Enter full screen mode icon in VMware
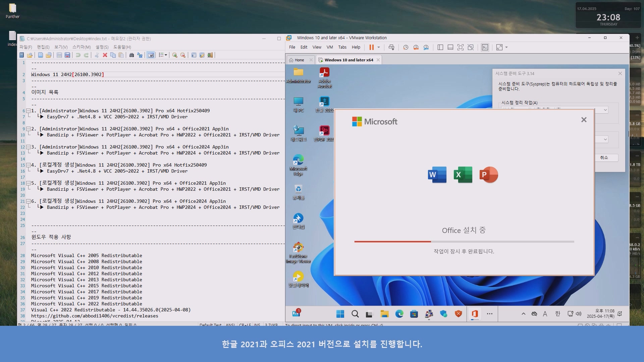644x362 pixels. point(461,47)
